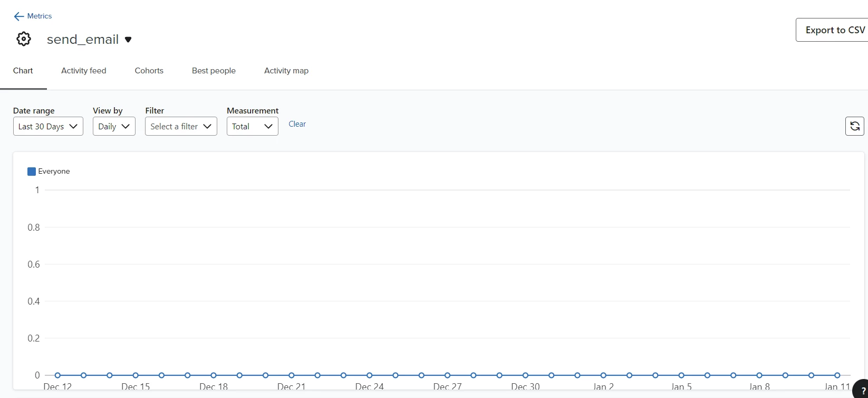Click the gear icon beside send_email
The image size is (868, 398).
coord(24,39)
